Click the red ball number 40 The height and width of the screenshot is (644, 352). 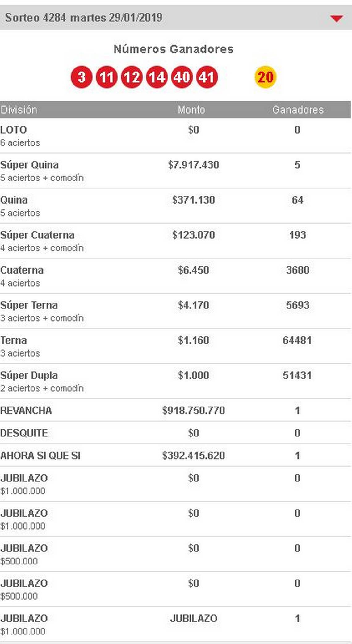[x=182, y=77]
